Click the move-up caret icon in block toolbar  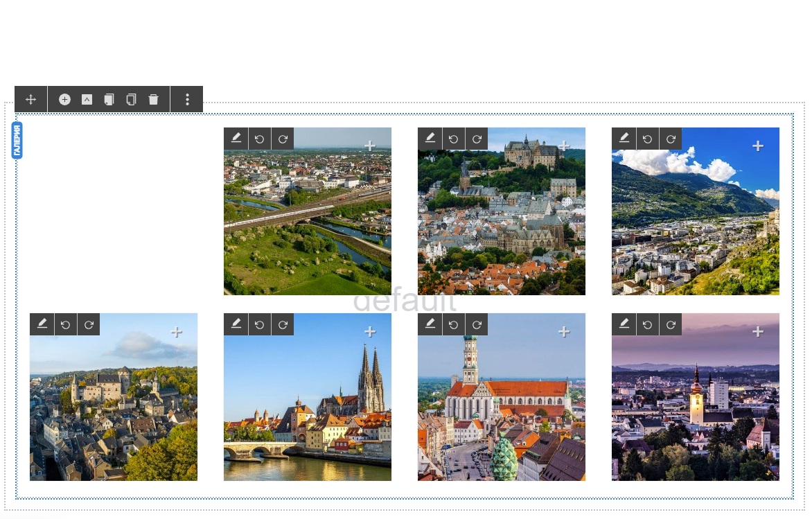click(x=87, y=99)
